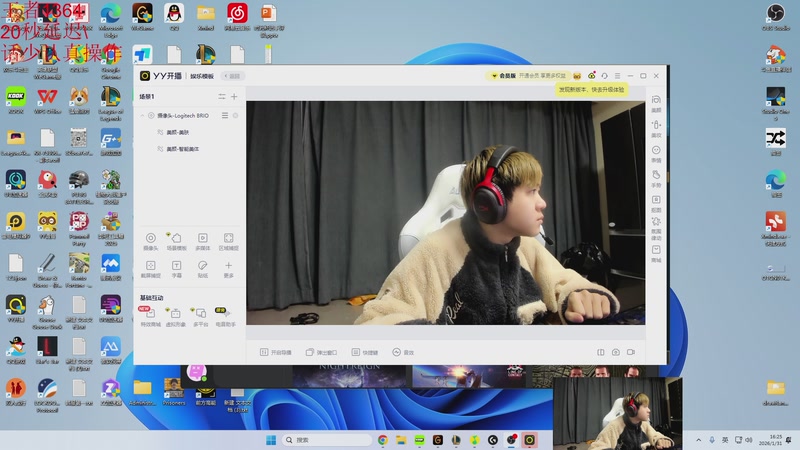This screenshot has height=450, width=800.
Task: Open League of Legends desktop shortcut
Action: (111, 104)
